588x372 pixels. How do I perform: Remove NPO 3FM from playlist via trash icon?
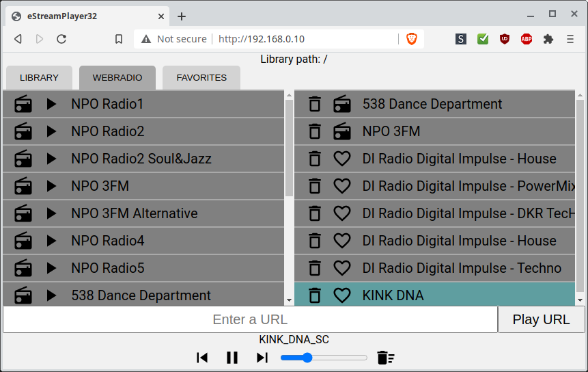(x=315, y=131)
